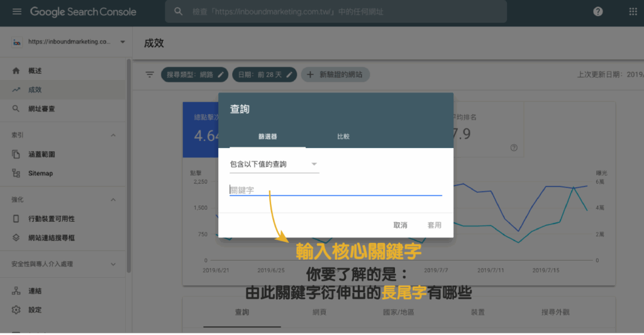
Task: Open 連結 in the sidebar
Action: [63, 291]
